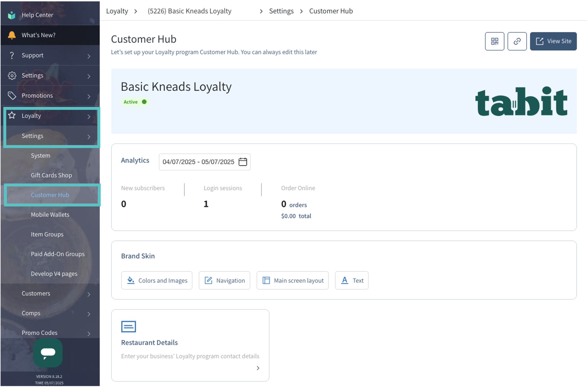Open the chat support bubble icon

point(48,353)
